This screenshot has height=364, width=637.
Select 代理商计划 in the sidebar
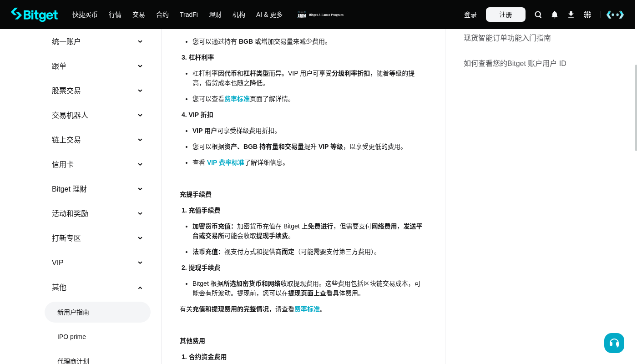tap(97, 361)
